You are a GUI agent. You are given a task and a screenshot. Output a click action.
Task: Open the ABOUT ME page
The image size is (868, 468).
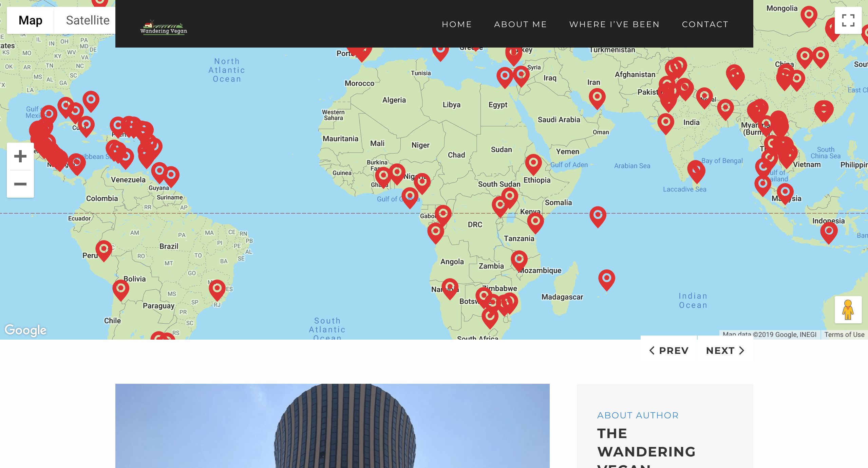pyautogui.click(x=521, y=24)
